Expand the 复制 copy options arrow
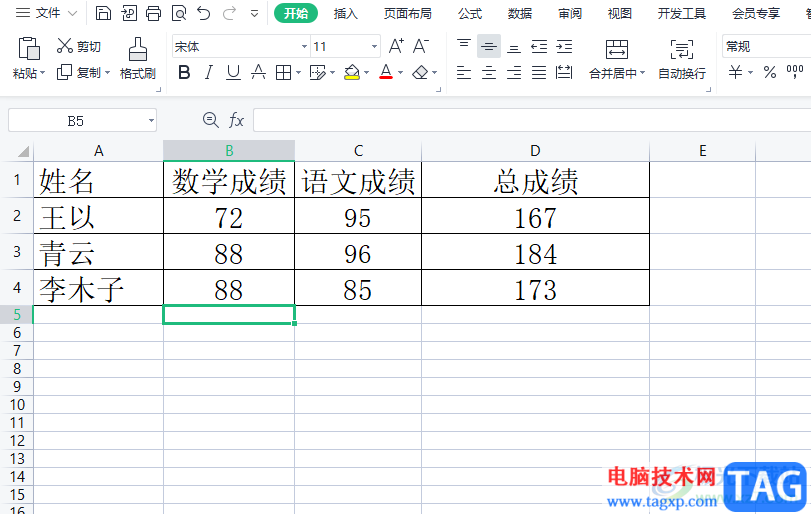The image size is (811, 514). pyautogui.click(x=108, y=73)
